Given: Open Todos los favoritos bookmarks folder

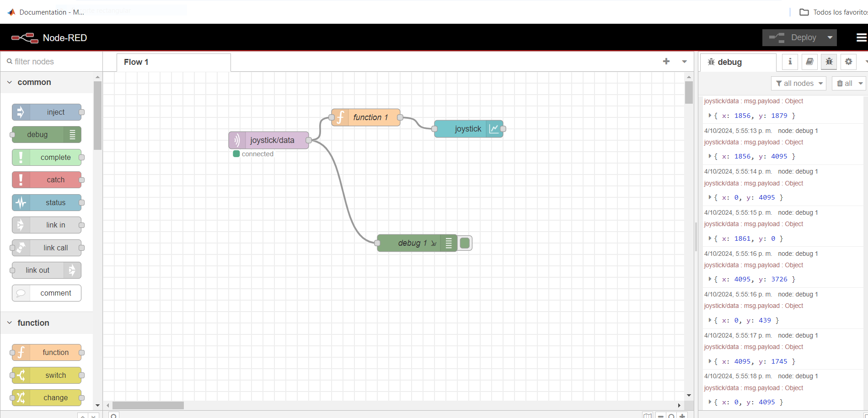Looking at the screenshot, I should click(833, 12).
